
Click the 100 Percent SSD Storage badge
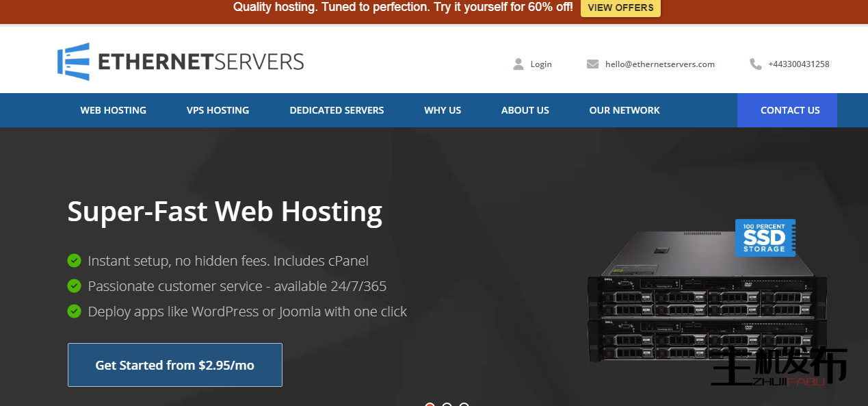pos(765,238)
